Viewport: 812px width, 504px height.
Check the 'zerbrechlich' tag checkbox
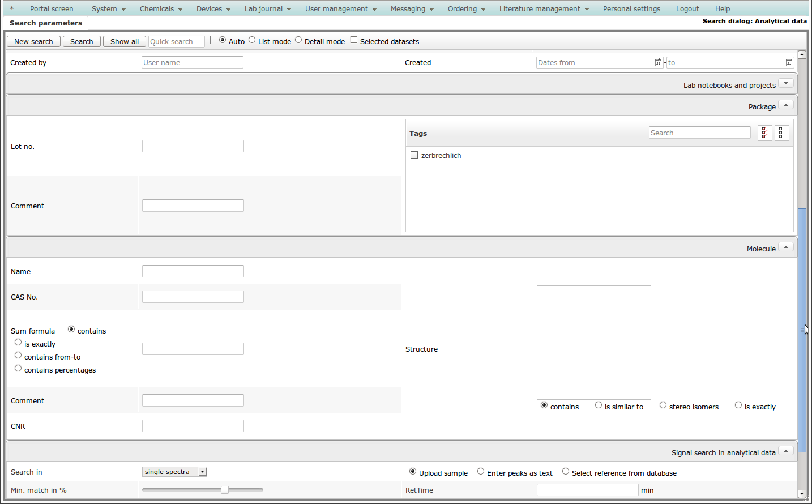pos(414,155)
